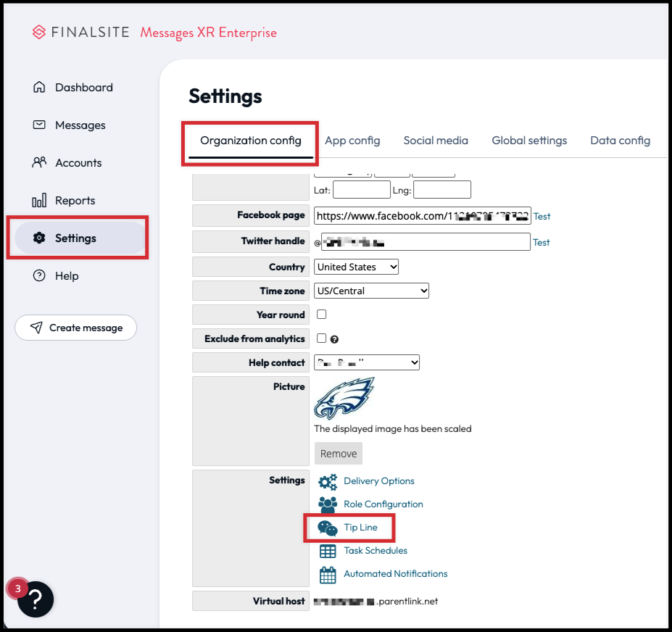The image size is (672, 632).
Task: Toggle the Exclude from analytics checkbox
Action: click(x=321, y=338)
